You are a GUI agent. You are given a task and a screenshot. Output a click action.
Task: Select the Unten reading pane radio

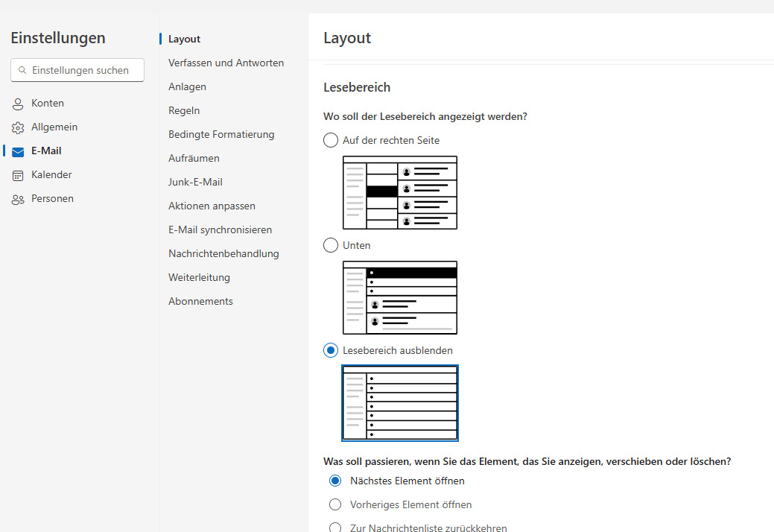pos(331,245)
